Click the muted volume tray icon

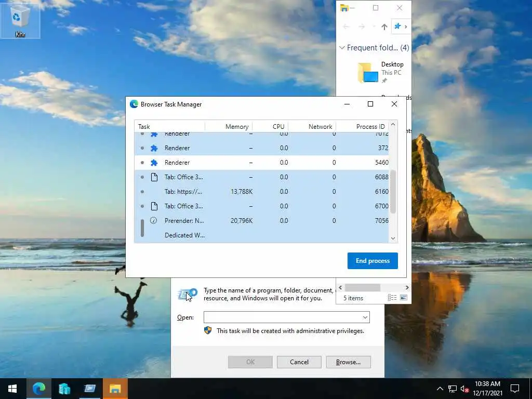[464, 389]
